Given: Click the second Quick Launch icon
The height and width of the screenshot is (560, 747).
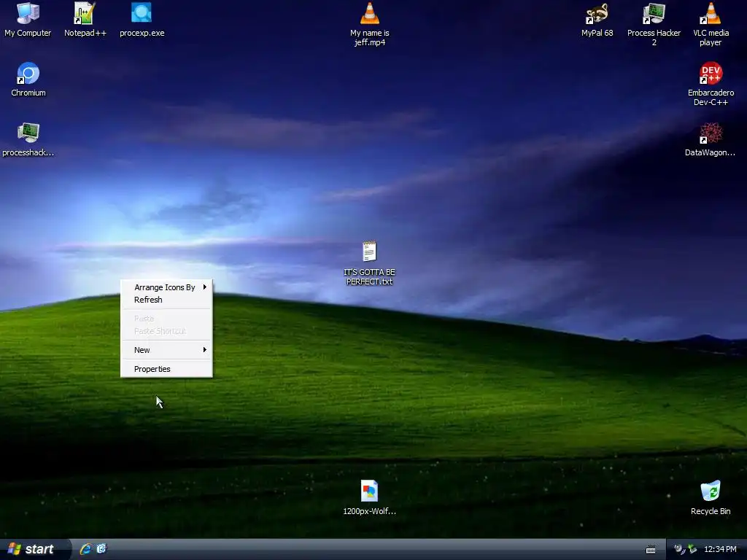Looking at the screenshot, I should click(x=101, y=549).
